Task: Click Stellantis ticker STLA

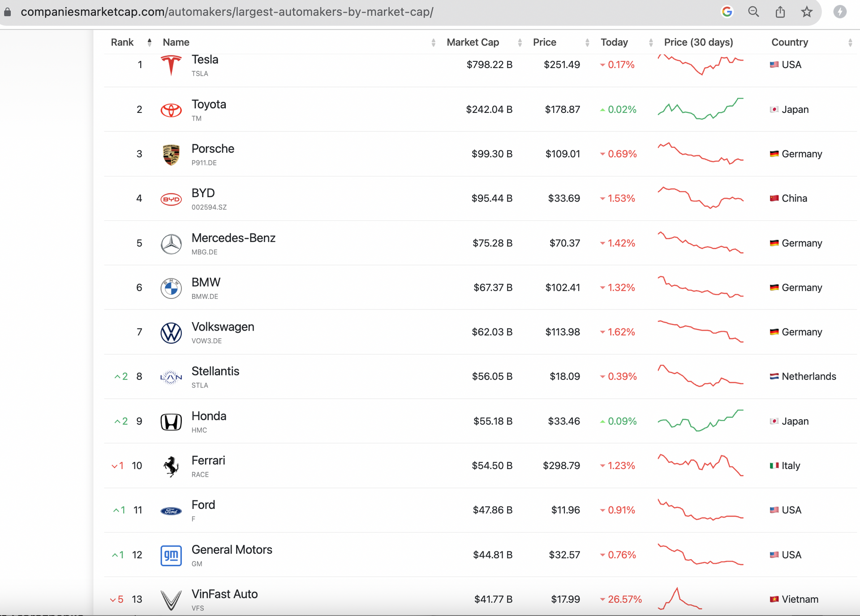Action: pos(200,385)
